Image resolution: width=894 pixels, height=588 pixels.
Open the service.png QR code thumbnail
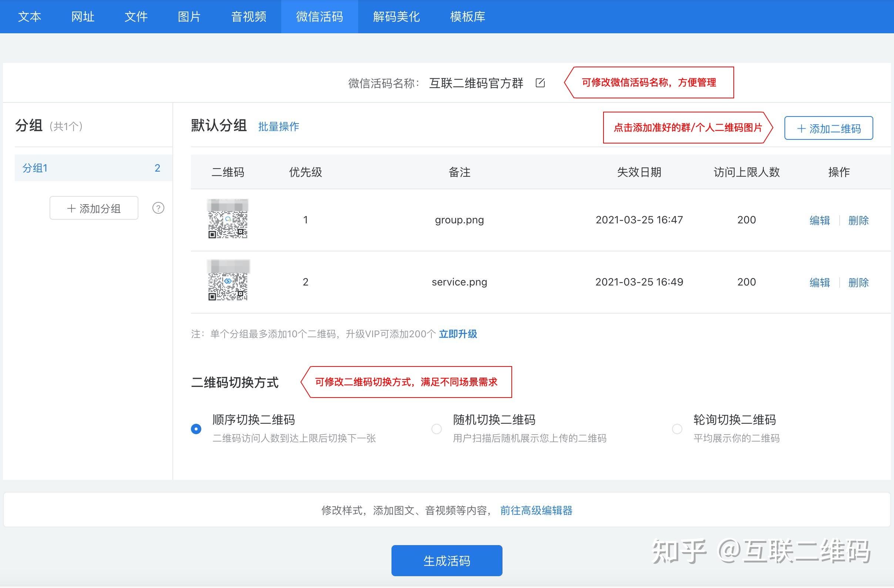[228, 280]
